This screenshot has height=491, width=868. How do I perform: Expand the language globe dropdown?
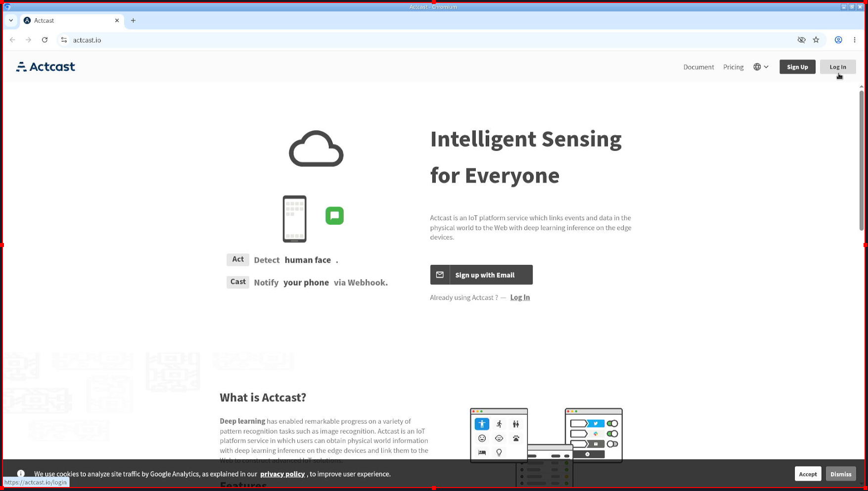click(x=761, y=67)
